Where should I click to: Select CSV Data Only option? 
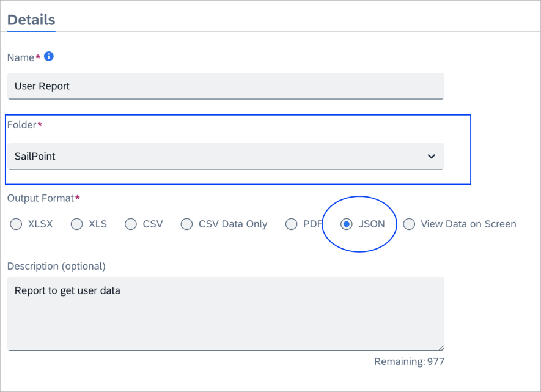(186, 224)
